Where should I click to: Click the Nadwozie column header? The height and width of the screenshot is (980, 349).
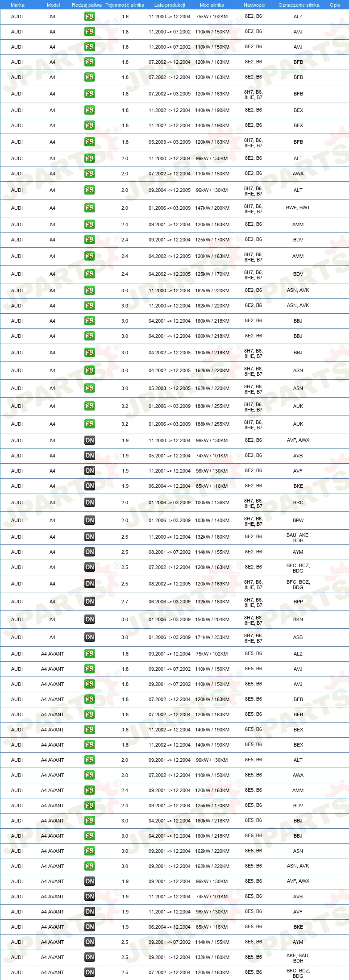point(254,5)
